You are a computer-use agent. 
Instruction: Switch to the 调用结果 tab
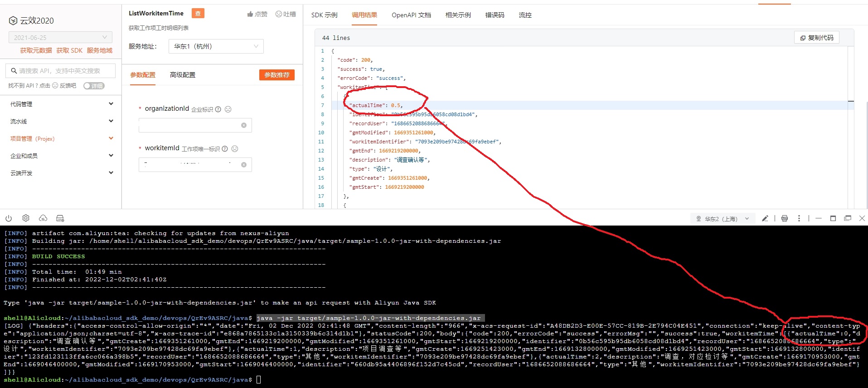(364, 15)
